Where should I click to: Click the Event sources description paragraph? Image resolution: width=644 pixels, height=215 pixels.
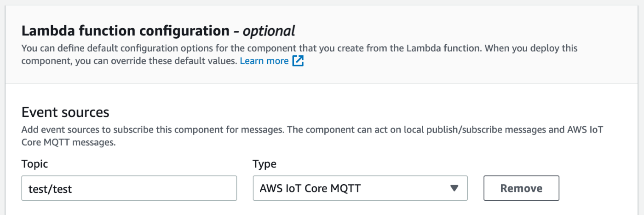pos(312,136)
